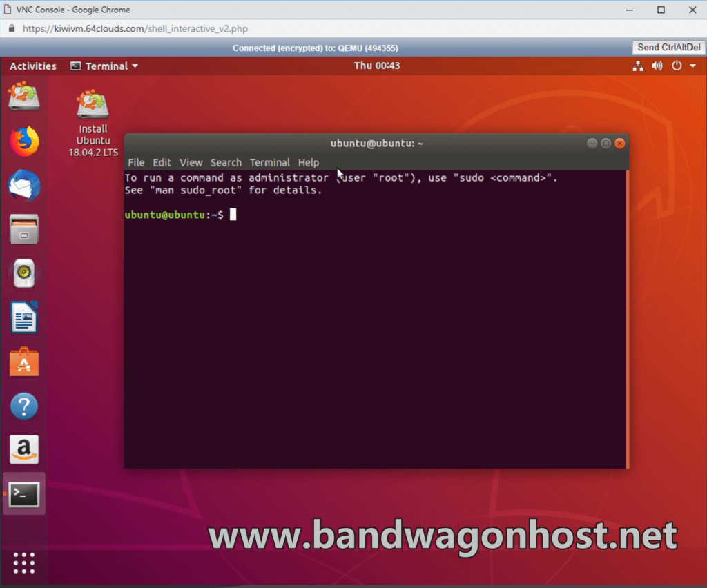The width and height of the screenshot is (707, 588).
Task: Open the Terminal app menu in top bar
Action: point(104,66)
